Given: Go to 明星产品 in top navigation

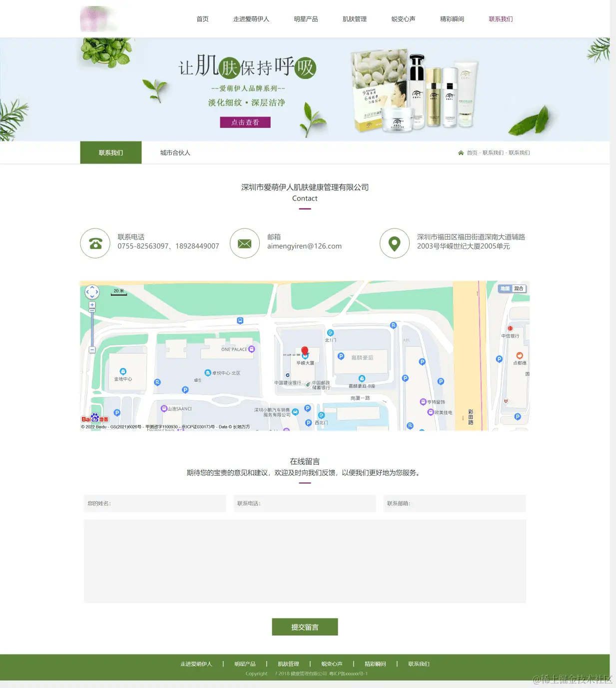Looking at the screenshot, I should [x=306, y=19].
